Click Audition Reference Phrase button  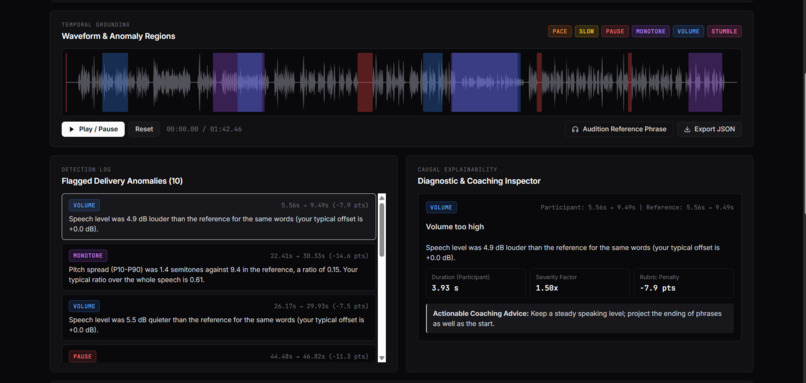(x=619, y=129)
